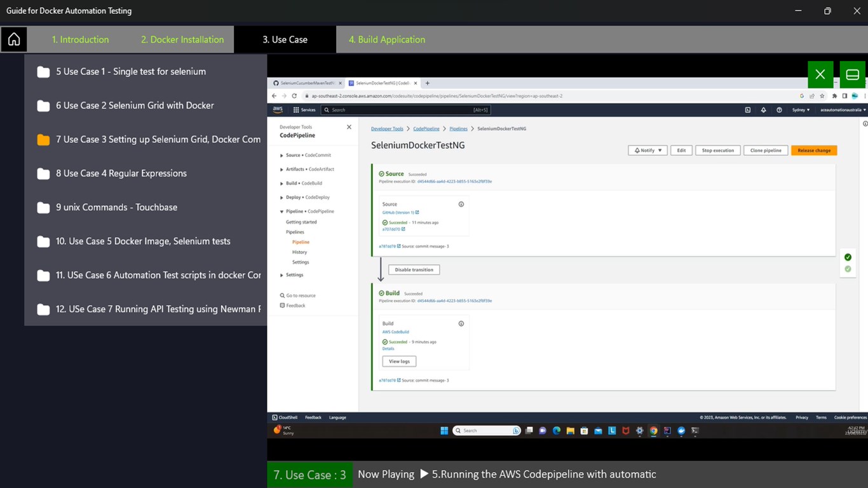Open folder icon for Use Case 5 Docker Image
Image resolution: width=868 pixels, height=488 pixels.
(43, 241)
